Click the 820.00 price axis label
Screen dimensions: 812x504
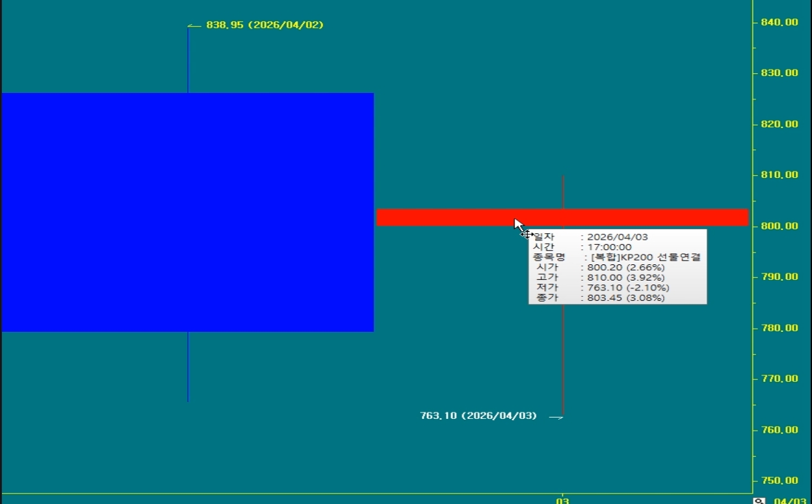[779, 124]
